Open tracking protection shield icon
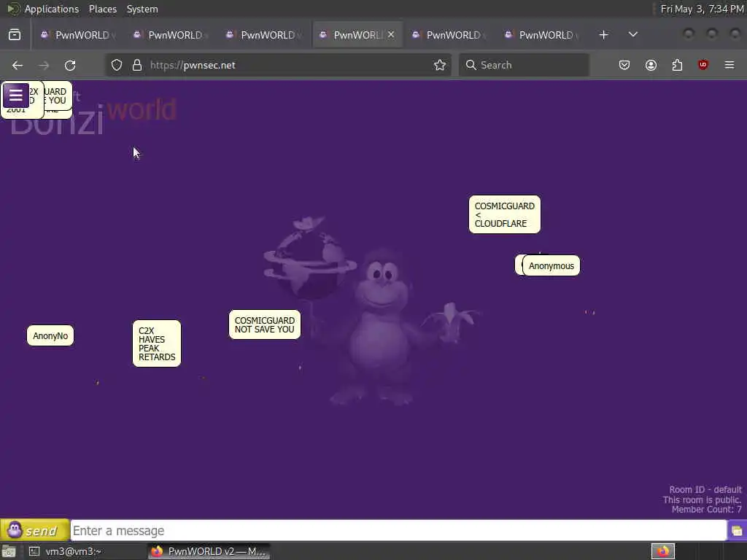 (x=117, y=65)
